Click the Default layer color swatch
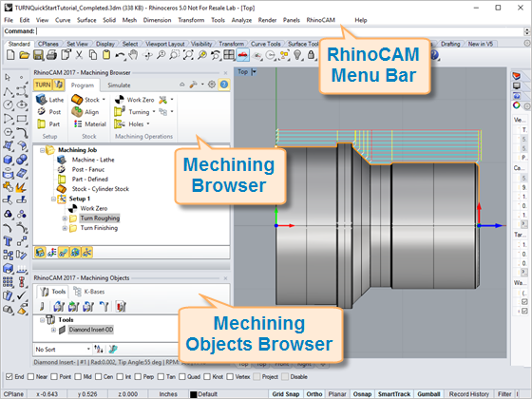 194,394
